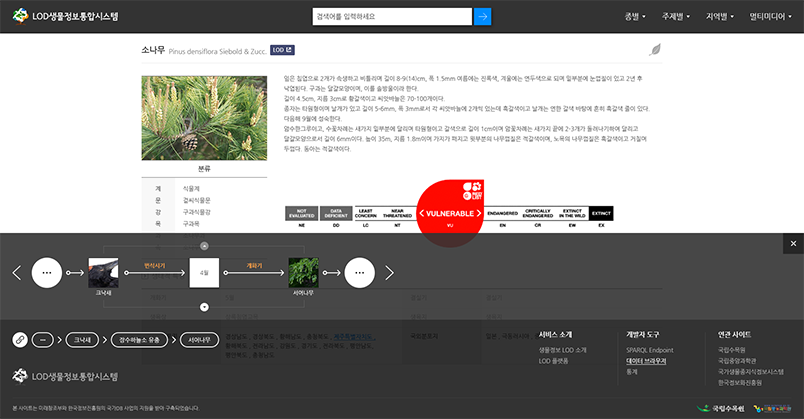Viewport: 804px width, 419px height.
Task: Select the 크낙새 breadcrumb pill
Action: coord(82,340)
